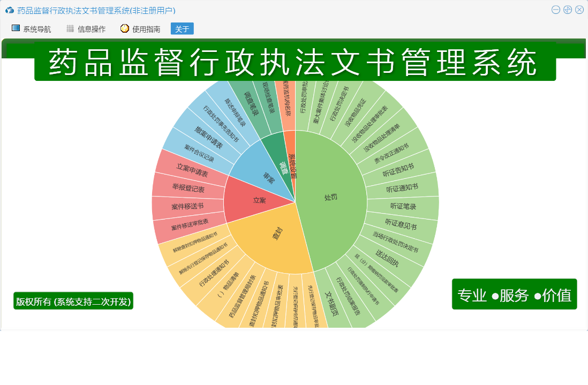Select the 调查笔录 segment
This screenshot has width=588, height=385.
(252, 104)
